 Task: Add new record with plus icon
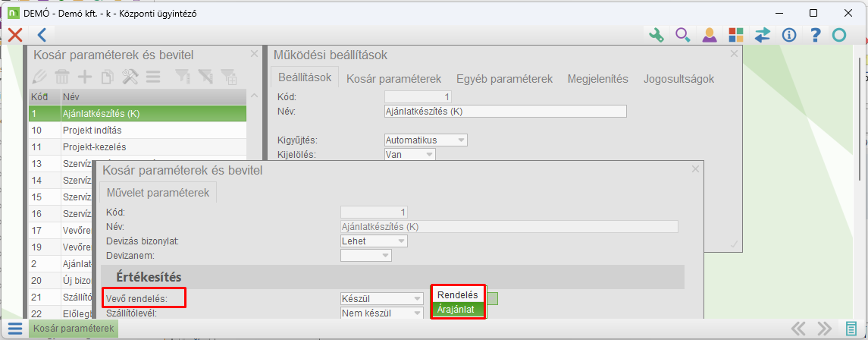85,77
